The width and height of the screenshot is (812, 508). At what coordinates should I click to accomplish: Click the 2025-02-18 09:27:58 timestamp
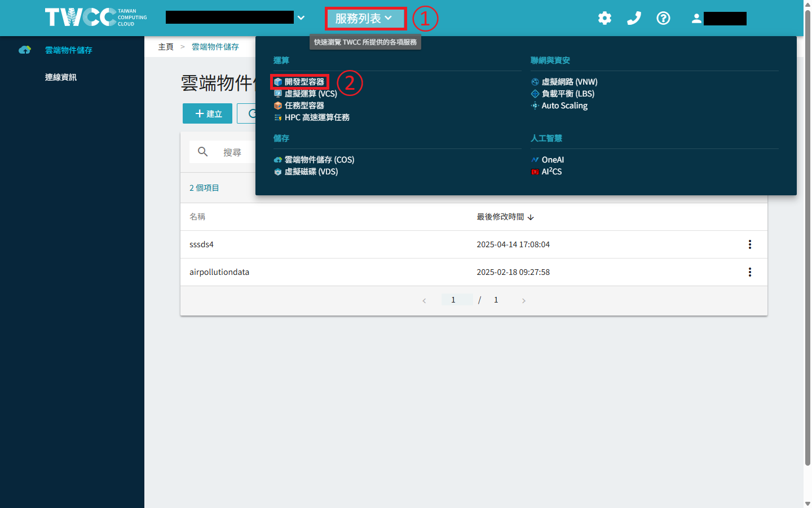(513, 272)
